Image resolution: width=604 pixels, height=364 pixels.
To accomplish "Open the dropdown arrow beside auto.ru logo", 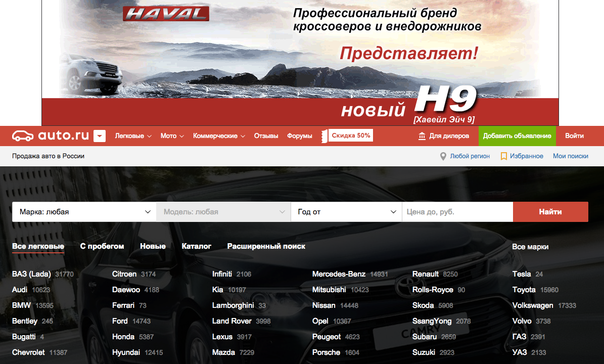I will tap(100, 136).
